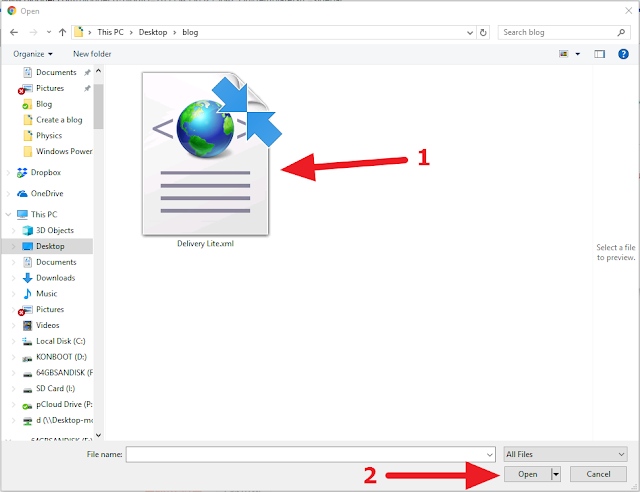The height and width of the screenshot is (492, 640).
Task: Select the Delivery Lite.xml file thumbnail
Action: pos(206,154)
